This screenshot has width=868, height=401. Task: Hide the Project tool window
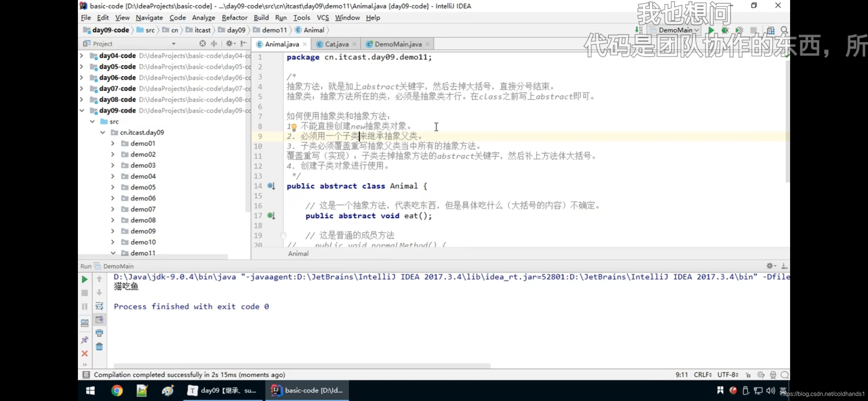click(x=243, y=43)
